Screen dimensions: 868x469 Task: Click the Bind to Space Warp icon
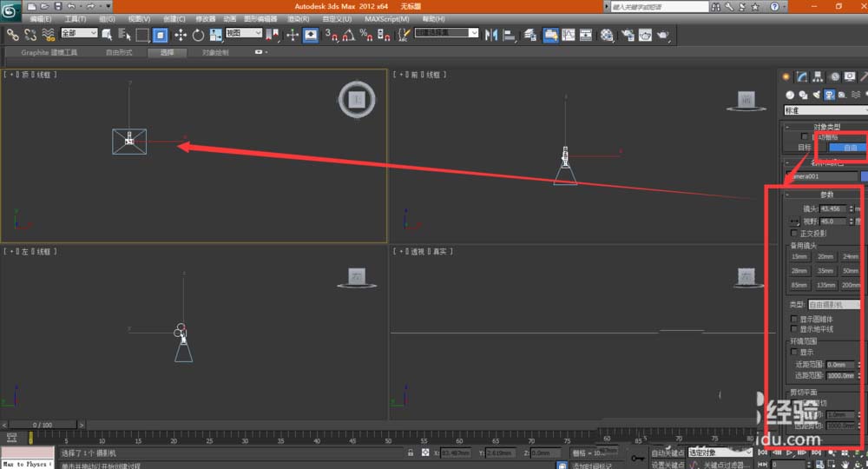pyautogui.click(x=48, y=35)
